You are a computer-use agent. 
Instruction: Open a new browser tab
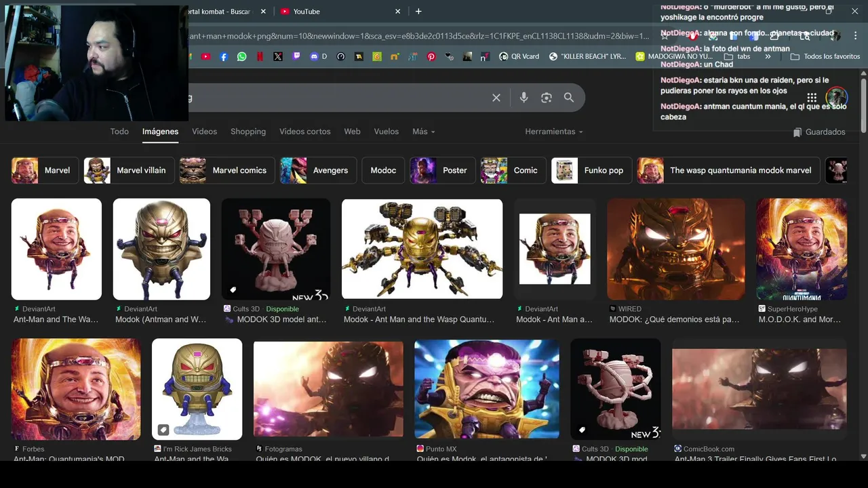[418, 12]
